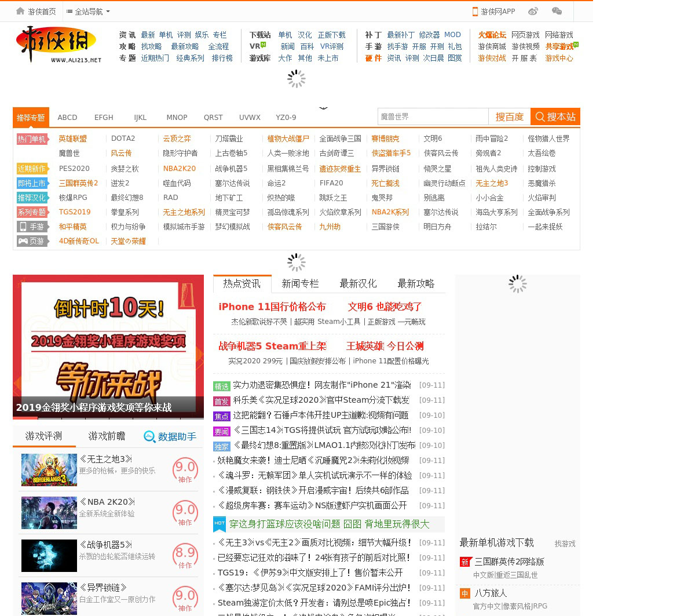Open the 战争机器5 Steam重上架 headline
This screenshot has height=616, width=695.
coord(272,346)
